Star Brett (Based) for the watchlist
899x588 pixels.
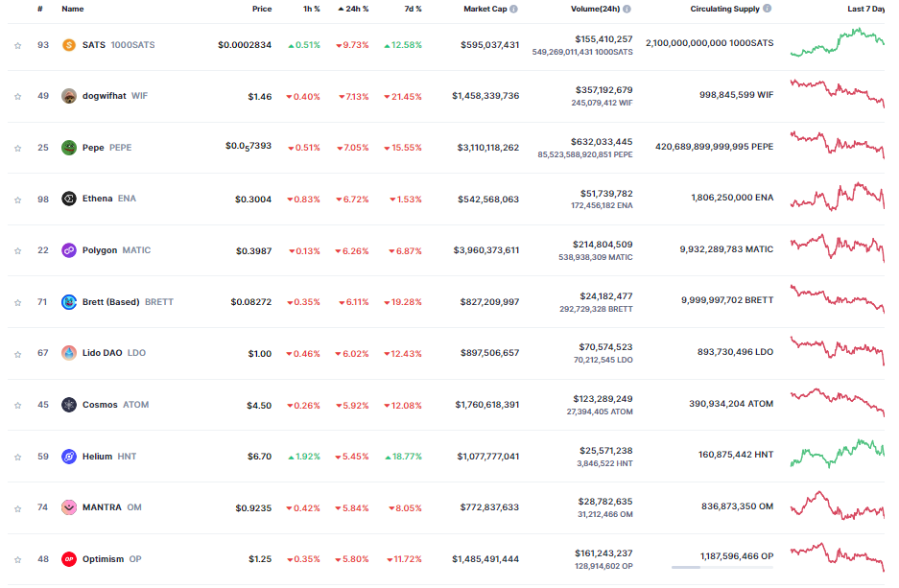18,302
